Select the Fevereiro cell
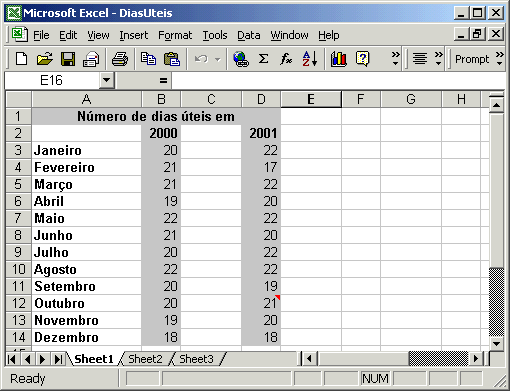This screenshot has height=391, width=510. [86, 167]
